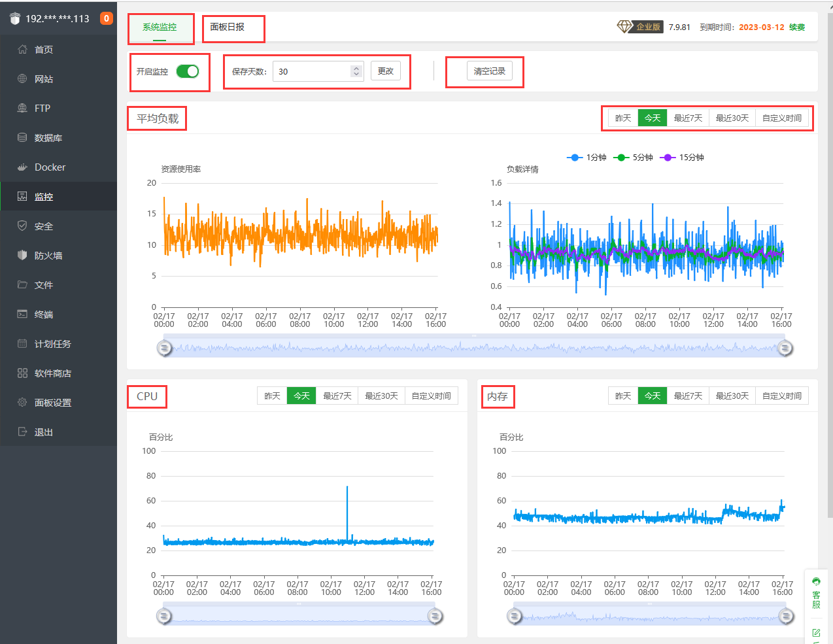Viewport: 833px width, 644px height.
Task: Select 最近7天 range for 内存 chart
Action: (x=688, y=396)
